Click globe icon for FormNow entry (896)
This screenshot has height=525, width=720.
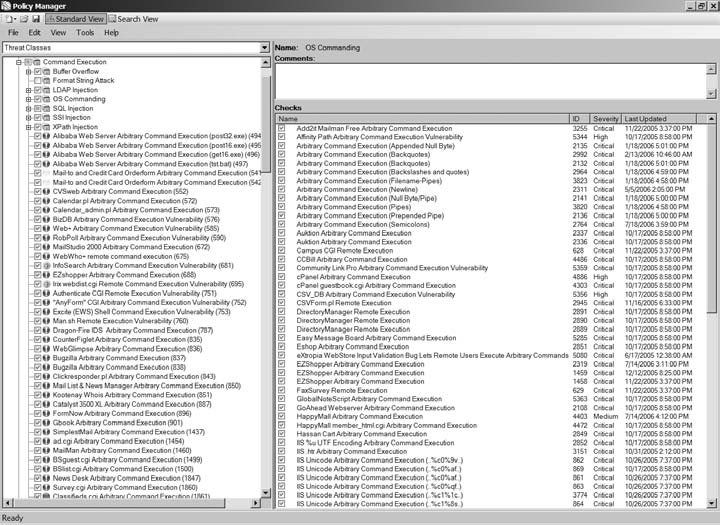pos(46,413)
